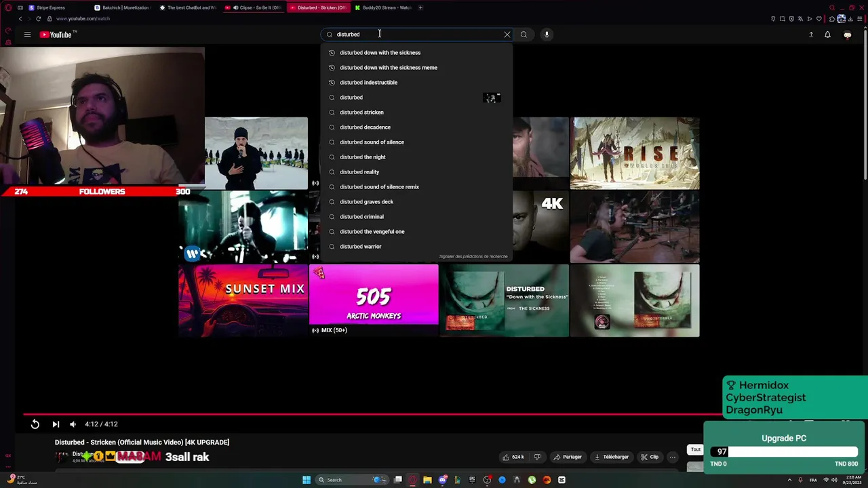The width and height of the screenshot is (868, 488).
Task: Open the more actions ellipsis button
Action: click(x=673, y=457)
